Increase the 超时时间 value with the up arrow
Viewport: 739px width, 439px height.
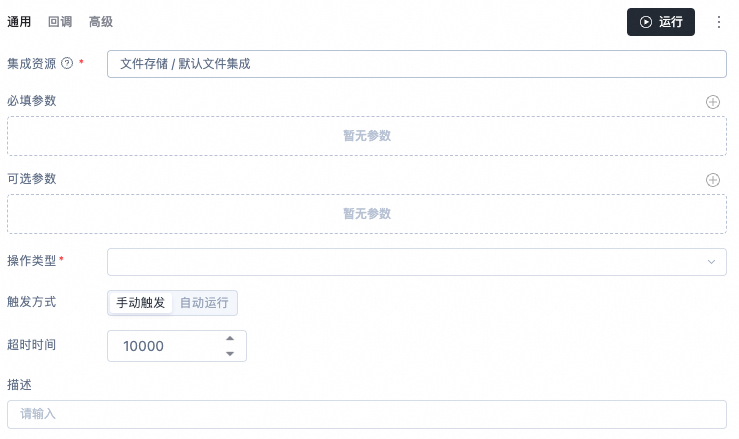tap(230, 339)
